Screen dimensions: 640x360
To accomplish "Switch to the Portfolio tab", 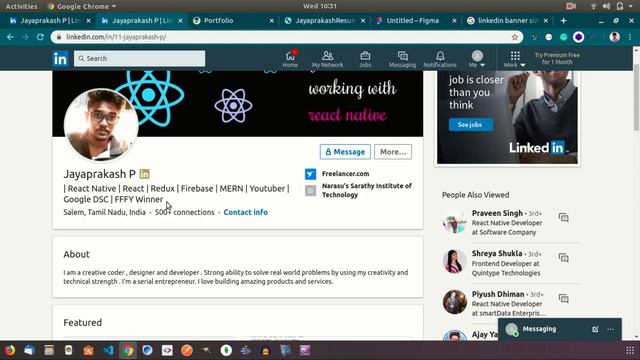I will tap(233, 20).
